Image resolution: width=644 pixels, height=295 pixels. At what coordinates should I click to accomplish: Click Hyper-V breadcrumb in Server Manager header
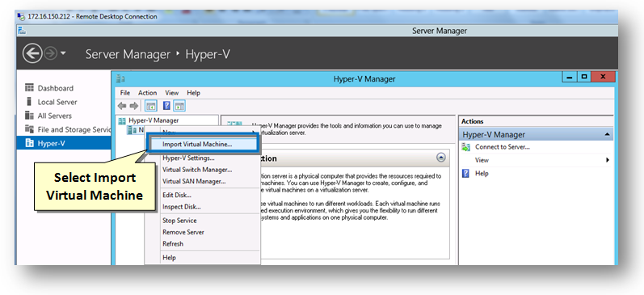pyautogui.click(x=208, y=54)
